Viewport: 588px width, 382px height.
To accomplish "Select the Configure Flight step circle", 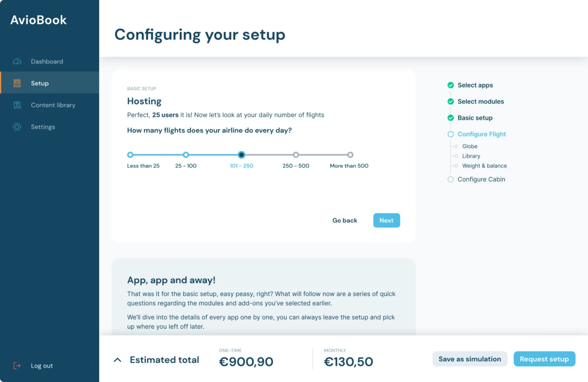I will tap(451, 134).
